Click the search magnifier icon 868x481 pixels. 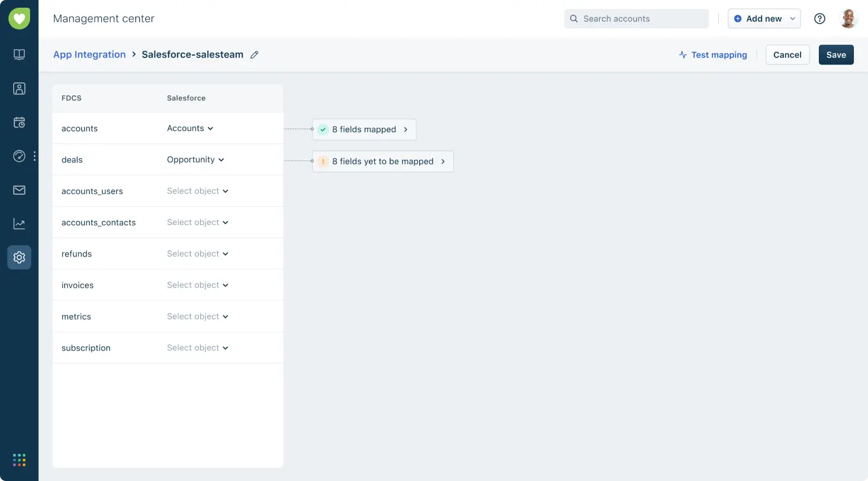coord(574,18)
